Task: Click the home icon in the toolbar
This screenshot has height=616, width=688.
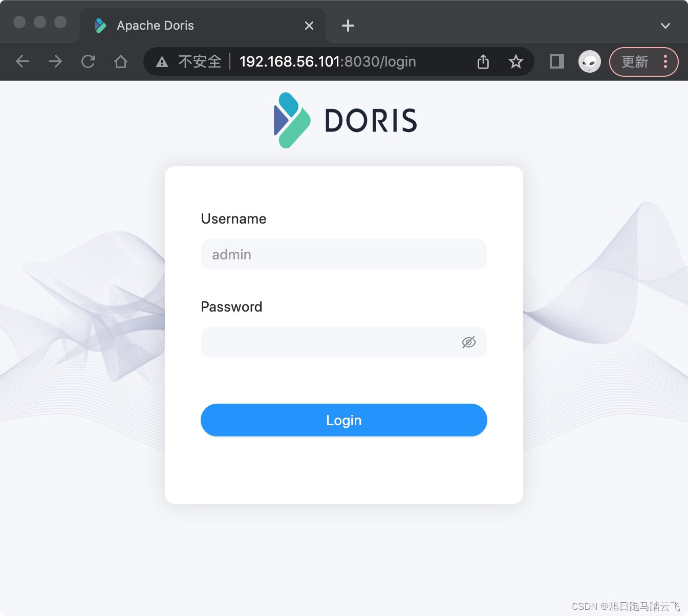Action: (x=121, y=61)
